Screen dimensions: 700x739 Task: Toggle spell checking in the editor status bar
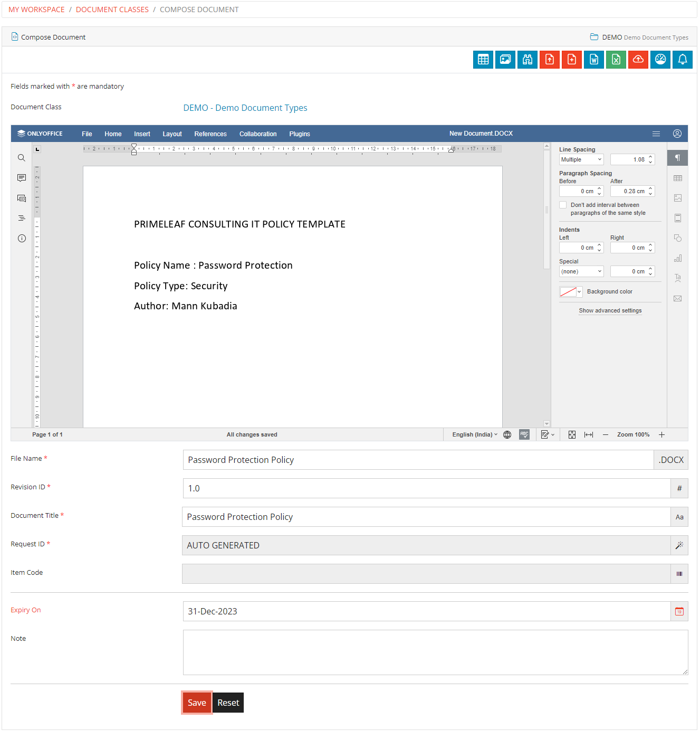(524, 434)
